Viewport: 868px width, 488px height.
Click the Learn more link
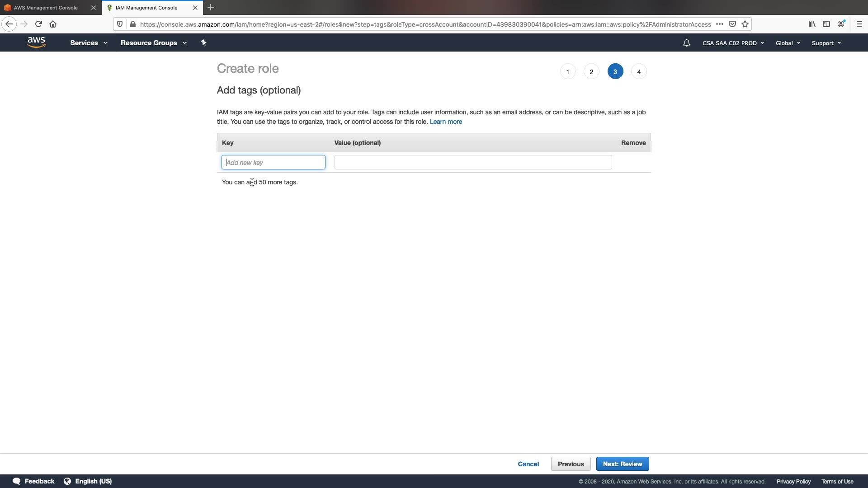[x=446, y=122]
